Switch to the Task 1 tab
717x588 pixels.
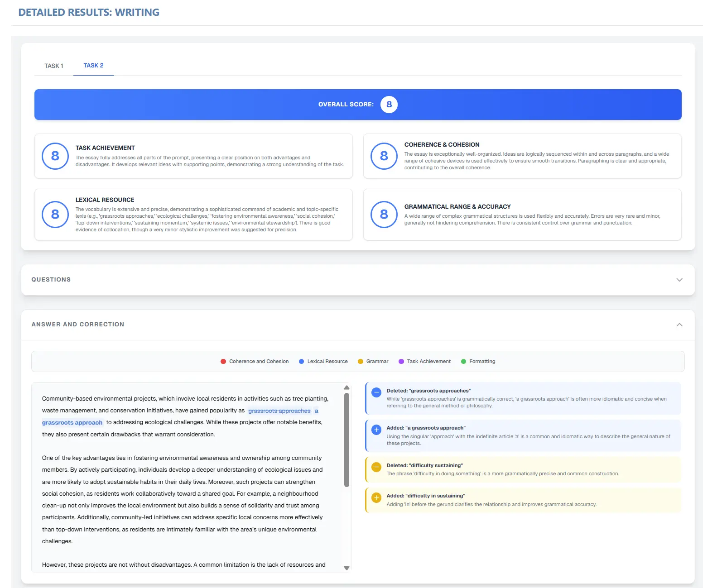54,66
